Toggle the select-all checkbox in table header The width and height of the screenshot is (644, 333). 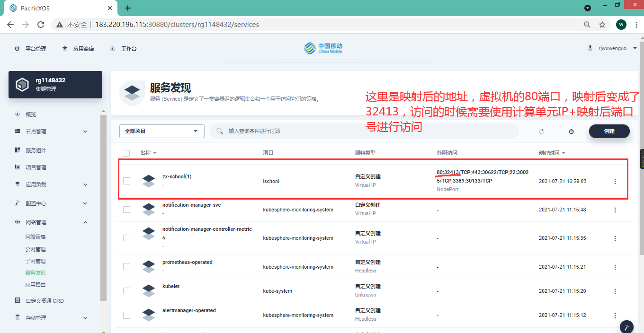pyautogui.click(x=126, y=153)
